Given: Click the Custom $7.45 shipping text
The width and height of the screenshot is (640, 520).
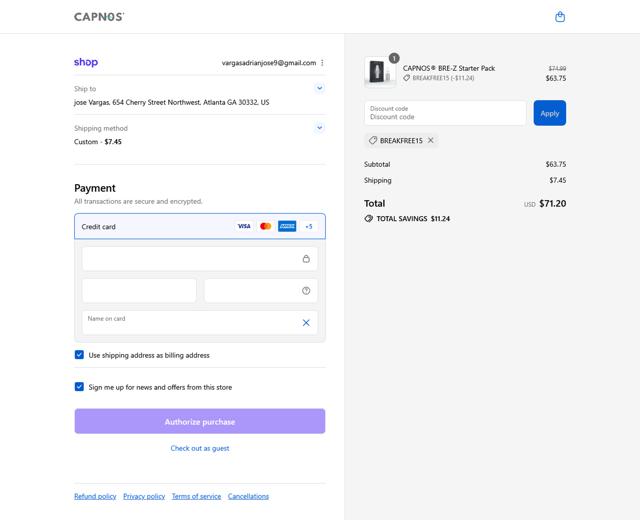Looking at the screenshot, I should click(x=98, y=142).
